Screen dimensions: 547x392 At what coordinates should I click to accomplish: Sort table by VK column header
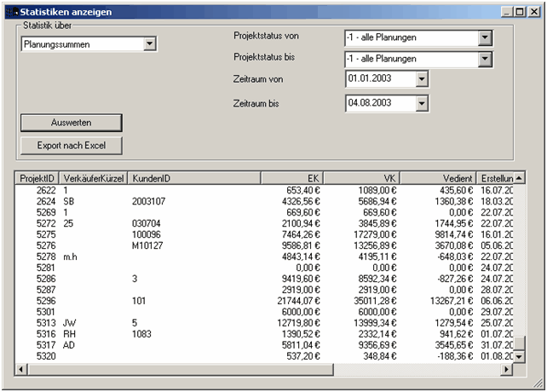361,177
